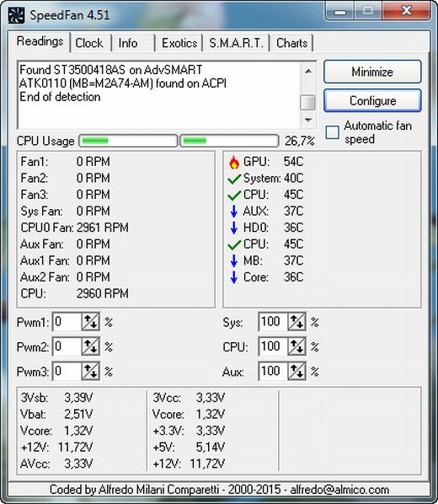
Task: Switch to the S.M.A.R.T. tab
Action: point(236,43)
